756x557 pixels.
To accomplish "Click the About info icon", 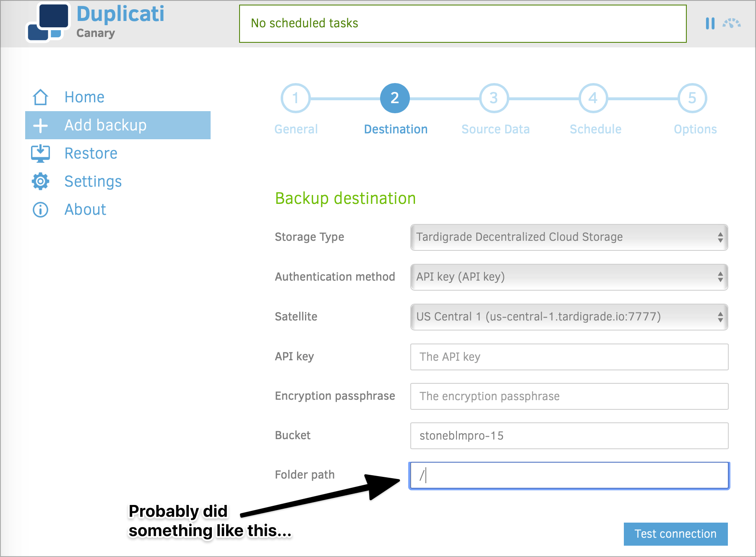I will [41, 210].
